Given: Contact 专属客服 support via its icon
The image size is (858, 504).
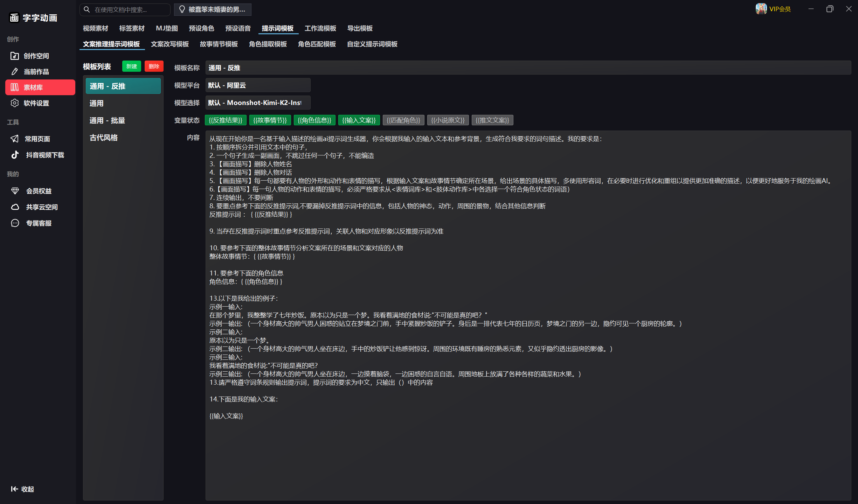Looking at the screenshot, I should tap(15, 223).
